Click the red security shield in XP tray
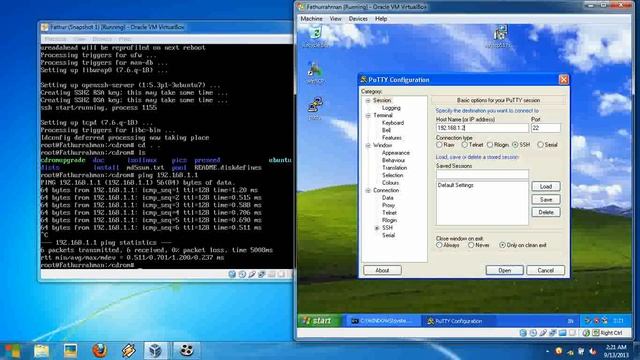The image size is (640, 360). (596, 321)
